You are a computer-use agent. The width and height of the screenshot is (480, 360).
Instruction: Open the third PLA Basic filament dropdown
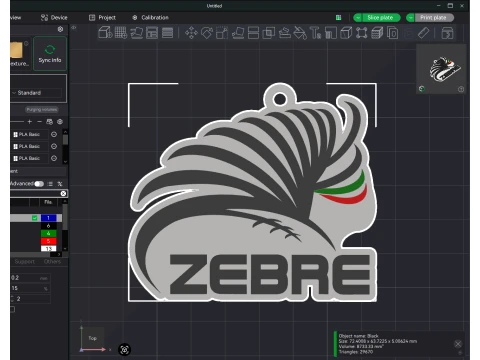point(30,158)
